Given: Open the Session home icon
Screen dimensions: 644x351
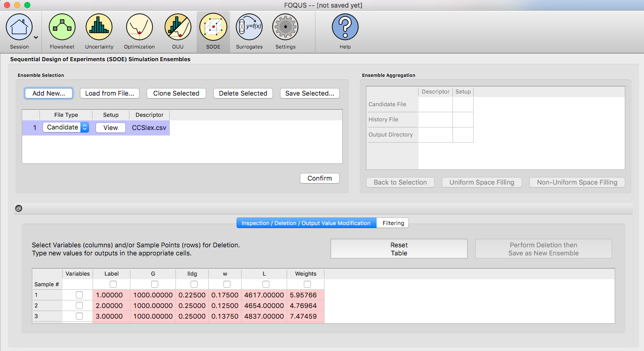Looking at the screenshot, I should pyautogui.click(x=19, y=28).
